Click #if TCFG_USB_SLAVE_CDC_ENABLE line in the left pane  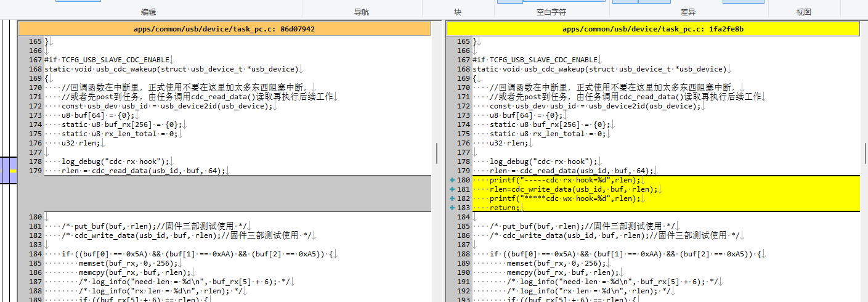tap(107, 60)
